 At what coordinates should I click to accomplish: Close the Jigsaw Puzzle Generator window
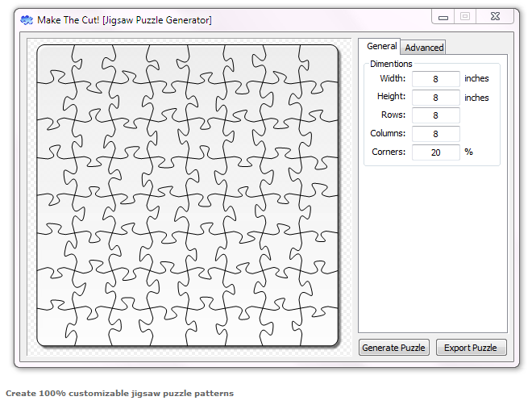494,16
